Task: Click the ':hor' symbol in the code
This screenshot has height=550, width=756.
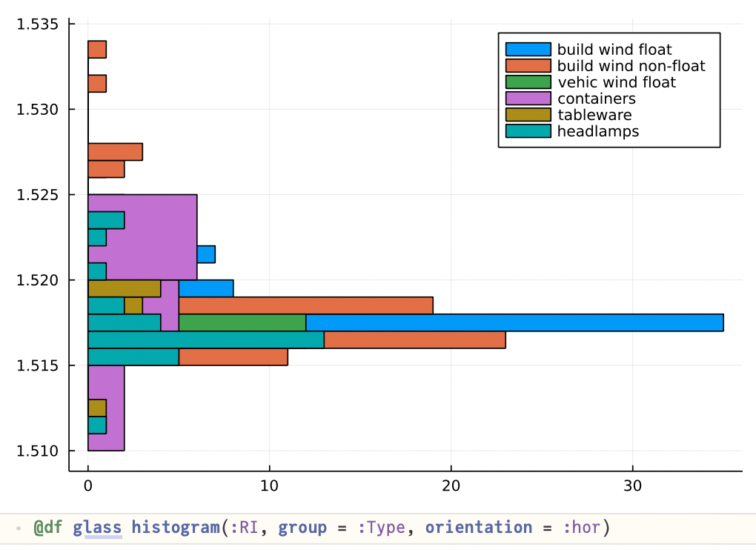Action: (x=582, y=527)
